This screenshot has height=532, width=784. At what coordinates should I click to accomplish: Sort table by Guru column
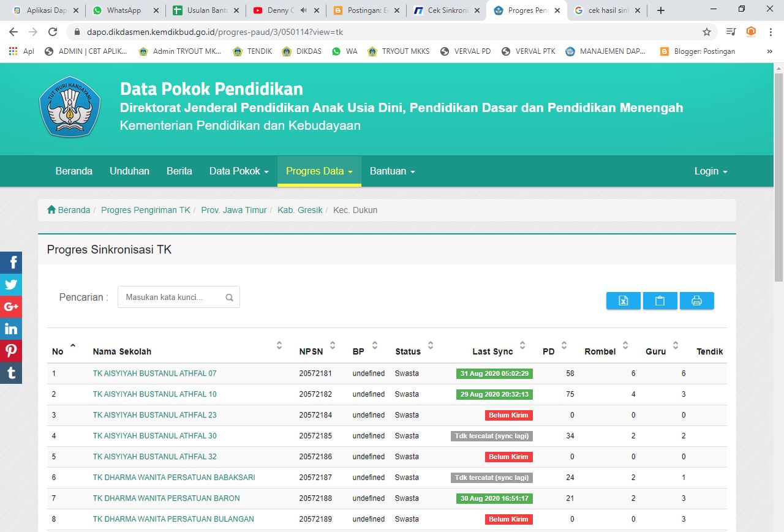(662, 351)
